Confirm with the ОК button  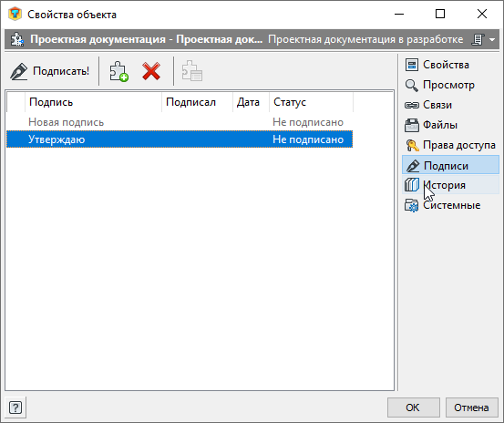(414, 408)
